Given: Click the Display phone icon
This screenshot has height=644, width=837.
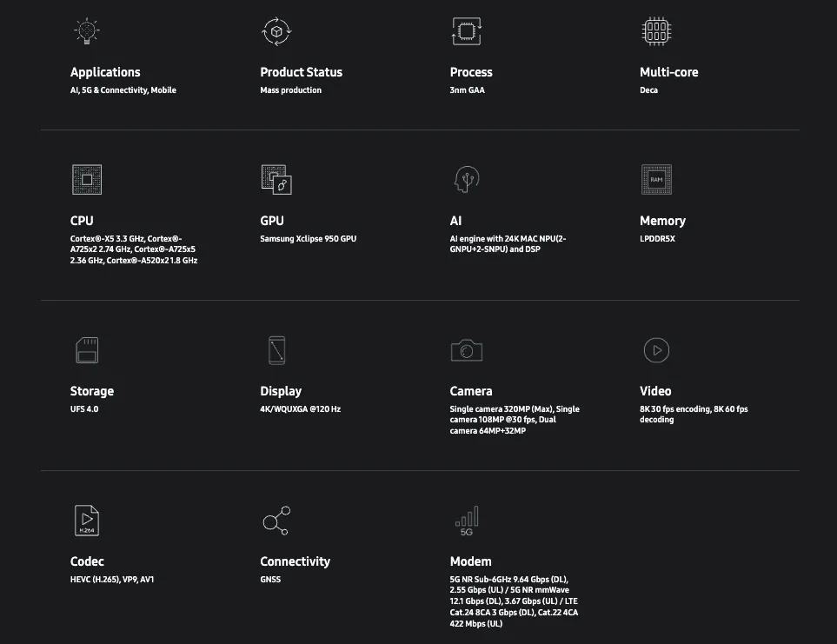Looking at the screenshot, I should 276,350.
